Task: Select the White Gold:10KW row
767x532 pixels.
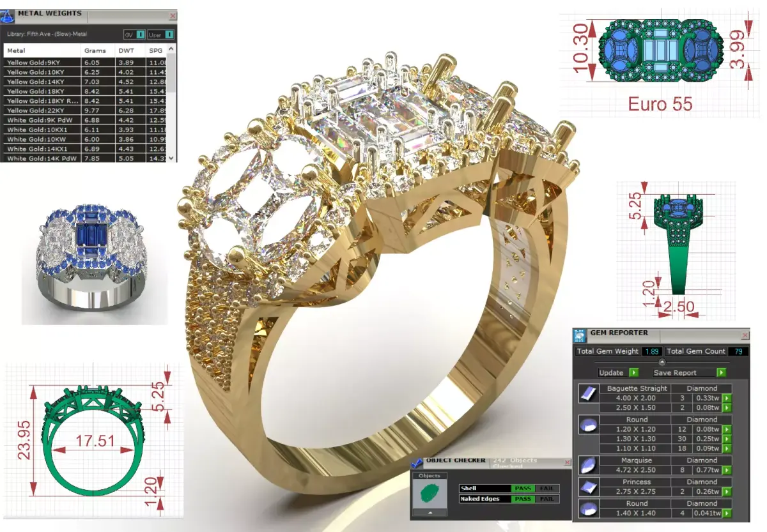Action: 85,139
